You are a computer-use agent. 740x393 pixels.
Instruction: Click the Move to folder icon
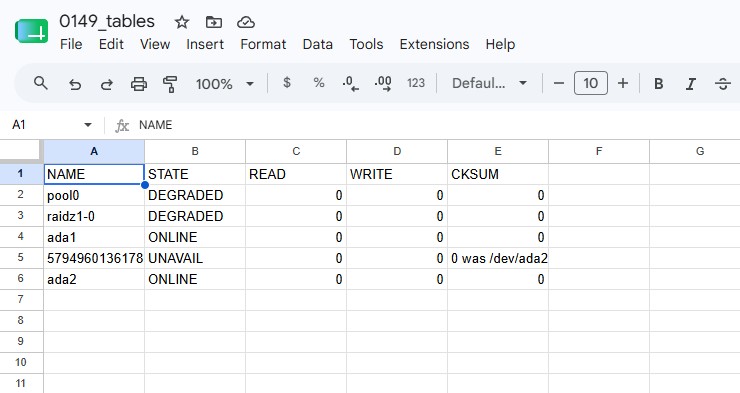coord(214,22)
